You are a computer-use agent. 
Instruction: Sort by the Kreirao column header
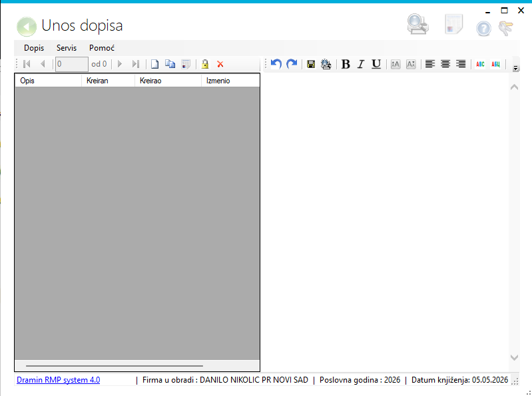tap(168, 81)
